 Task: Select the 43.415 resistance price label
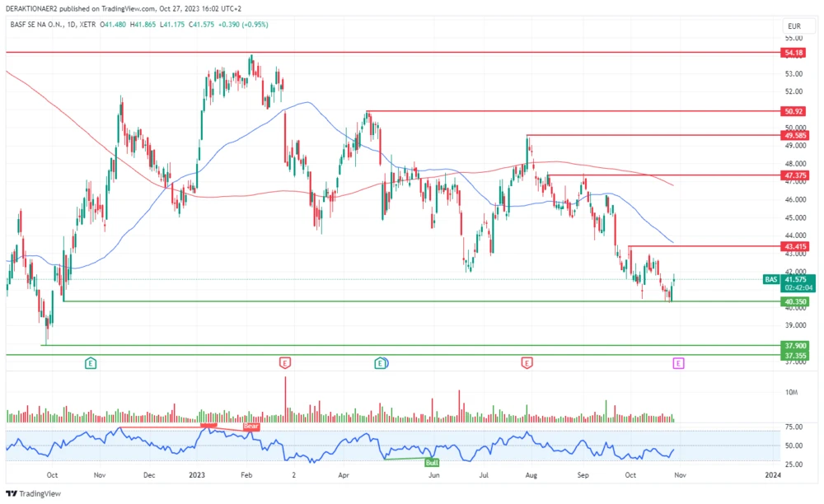pos(796,246)
